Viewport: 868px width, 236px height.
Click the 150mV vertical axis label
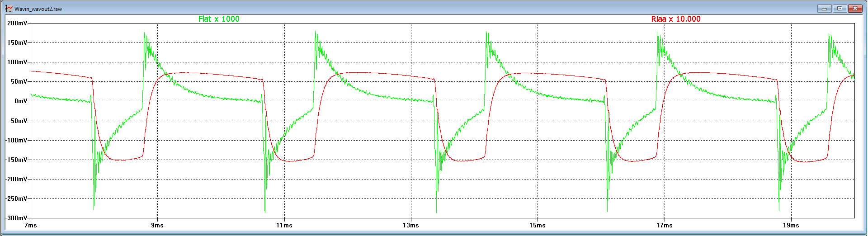17,42
